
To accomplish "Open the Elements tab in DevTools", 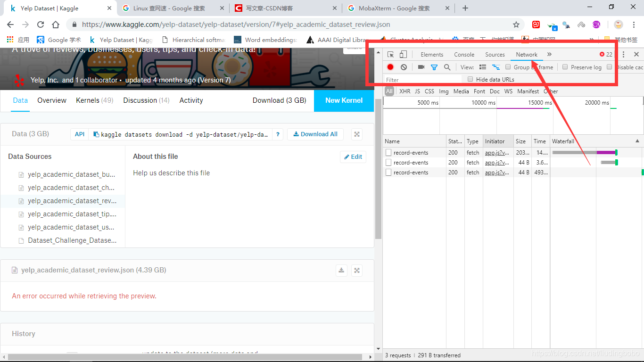I will [432, 55].
